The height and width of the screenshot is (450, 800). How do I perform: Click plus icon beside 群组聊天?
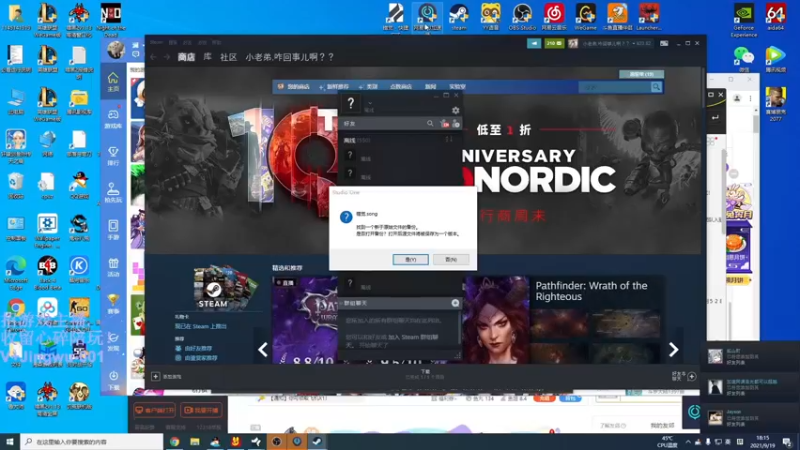pyautogui.click(x=455, y=303)
